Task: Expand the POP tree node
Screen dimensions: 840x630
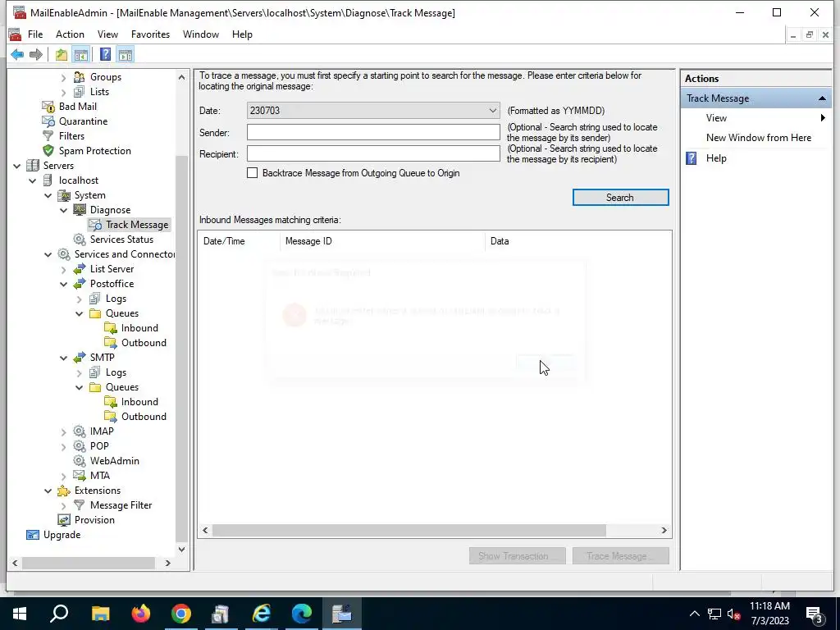Action: coord(64,446)
